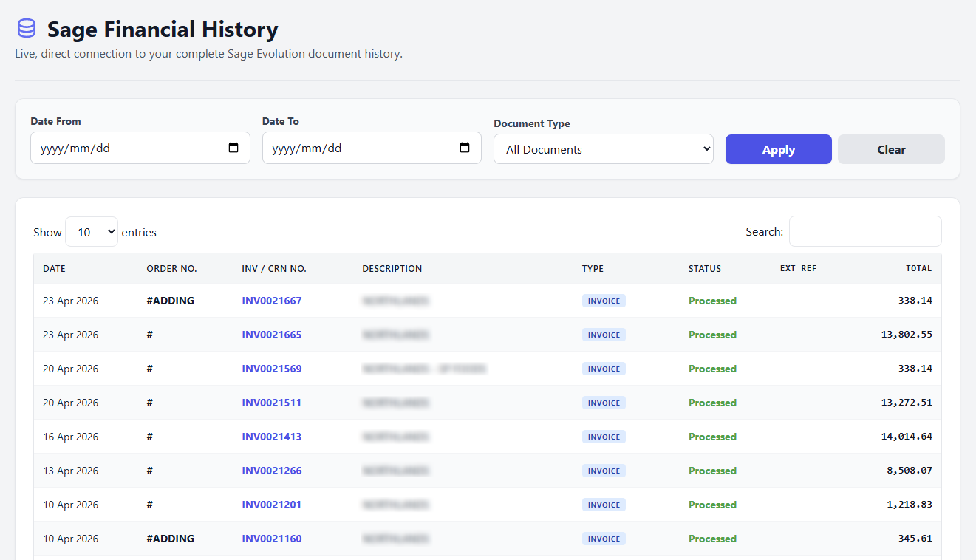Select total 1,218.83
The height and width of the screenshot is (560, 976).
click(x=910, y=505)
